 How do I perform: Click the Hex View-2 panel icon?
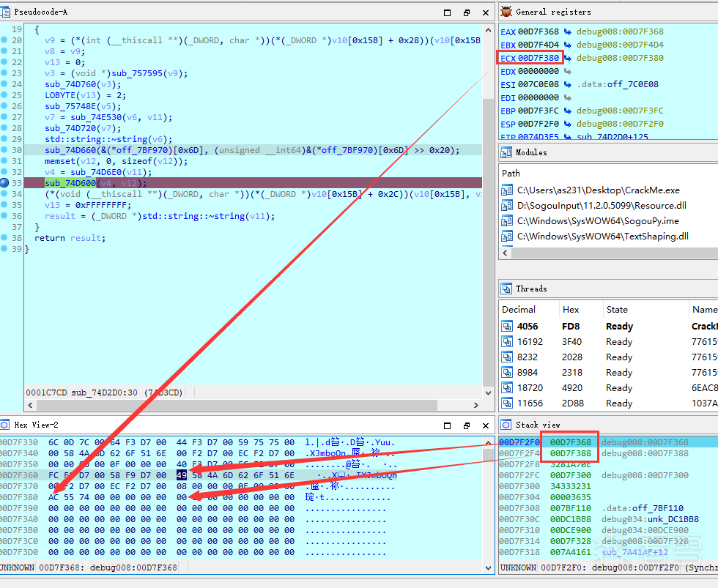pos(4,425)
